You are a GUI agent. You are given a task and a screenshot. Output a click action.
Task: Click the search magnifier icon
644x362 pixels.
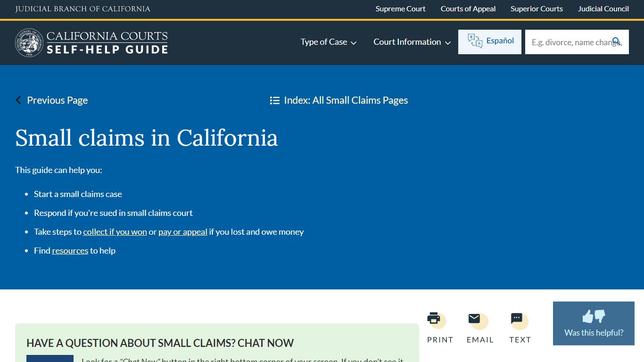pos(617,41)
